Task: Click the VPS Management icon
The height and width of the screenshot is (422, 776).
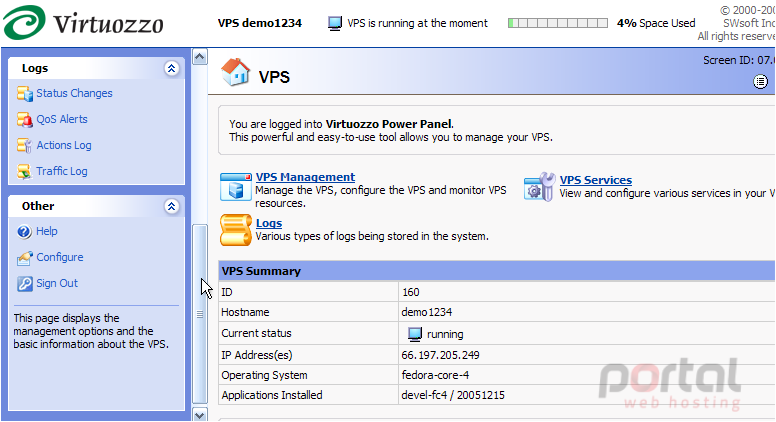Action: 236,187
